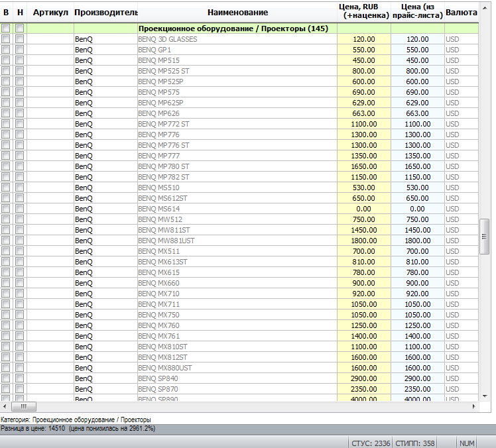The image size is (496, 448).
Task: Tick B checkbox in the Проекторы category row
Action: point(6,28)
